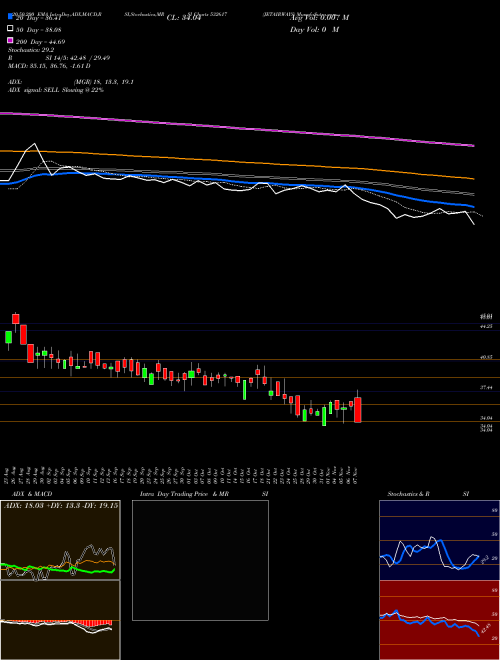500x660 pixels.
Task: Select the '50 Day = 38.08' legend text
Action: (x=38, y=29)
